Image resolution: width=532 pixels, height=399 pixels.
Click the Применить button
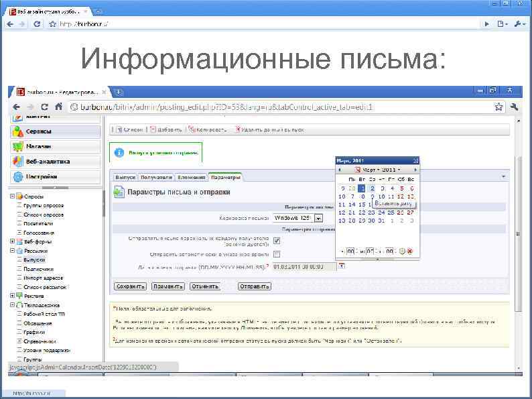168,286
